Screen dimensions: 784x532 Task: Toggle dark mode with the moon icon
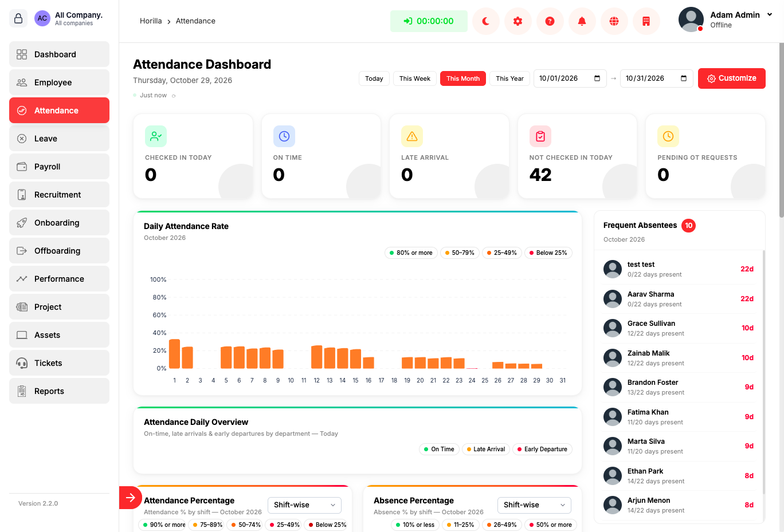(x=486, y=21)
